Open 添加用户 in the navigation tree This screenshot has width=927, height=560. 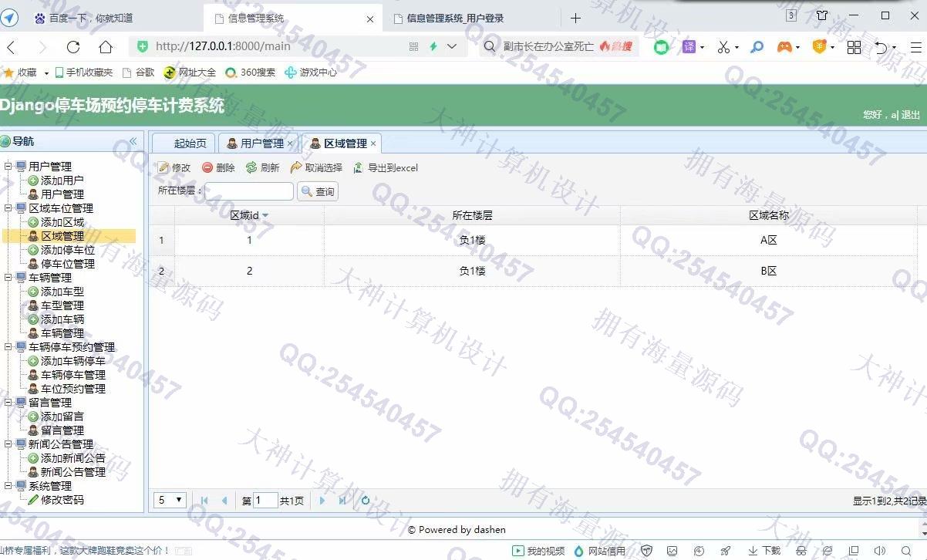(62, 180)
